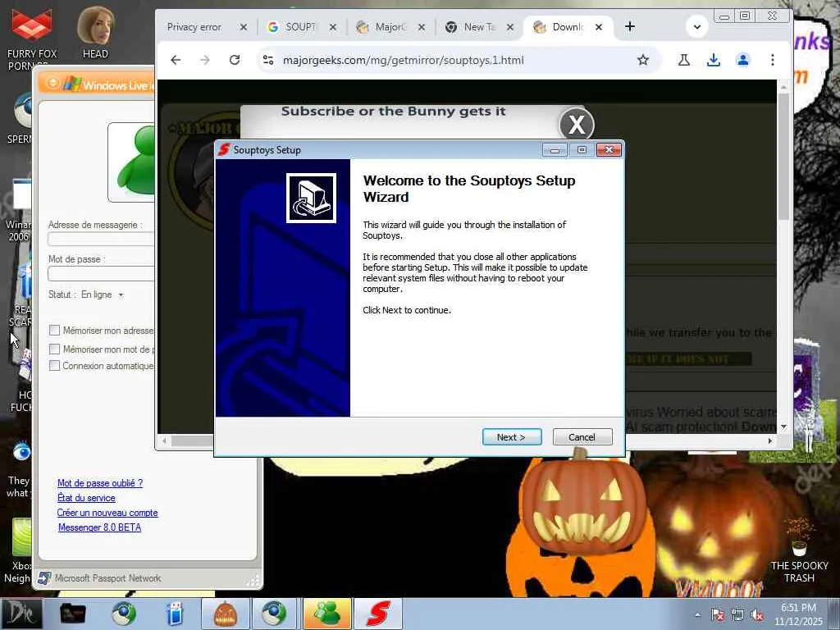Close the Privacy error tab
The width and height of the screenshot is (840, 630).
243,27
